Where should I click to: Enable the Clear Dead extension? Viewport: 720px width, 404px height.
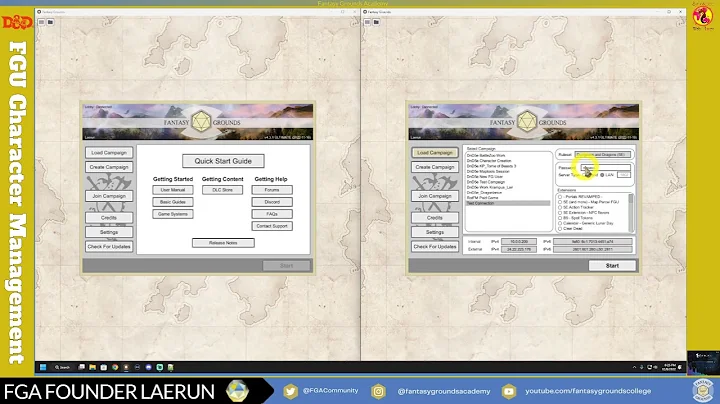[x=560, y=229]
